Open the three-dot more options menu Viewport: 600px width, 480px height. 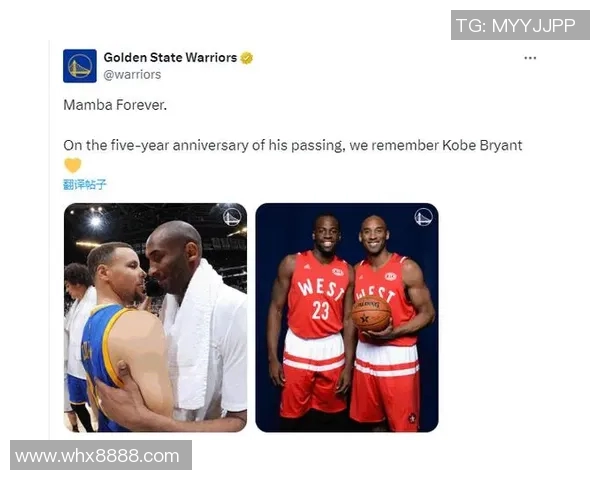coord(530,58)
